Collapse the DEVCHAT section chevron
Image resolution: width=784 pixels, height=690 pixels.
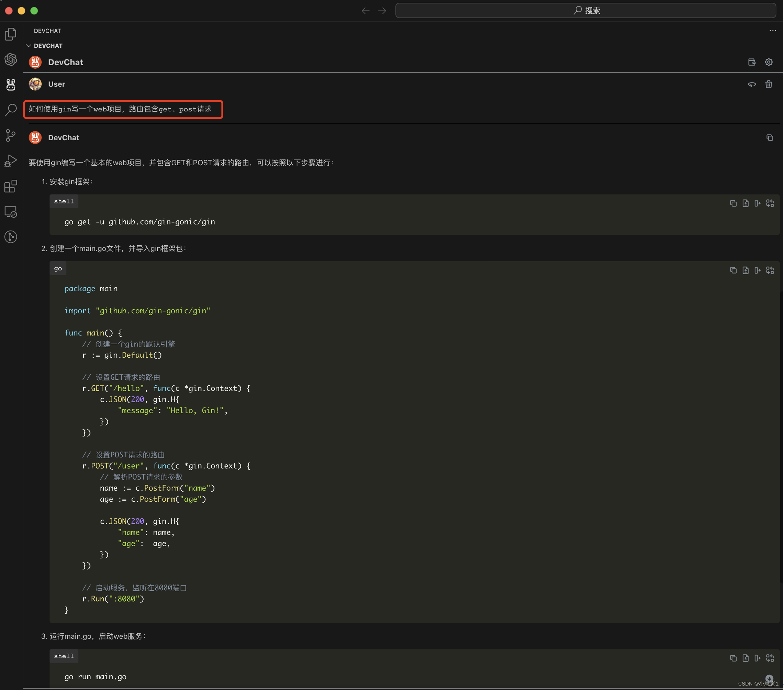[x=29, y=46]
